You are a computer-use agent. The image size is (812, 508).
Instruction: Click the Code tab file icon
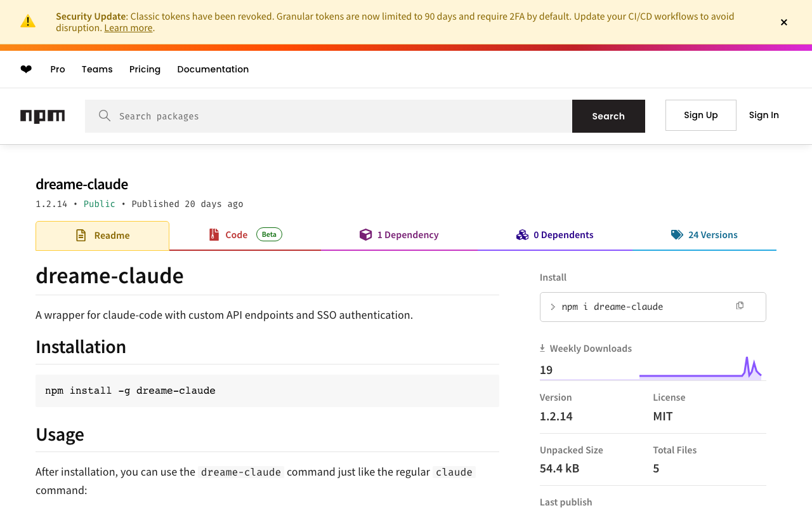coord(214,235)
